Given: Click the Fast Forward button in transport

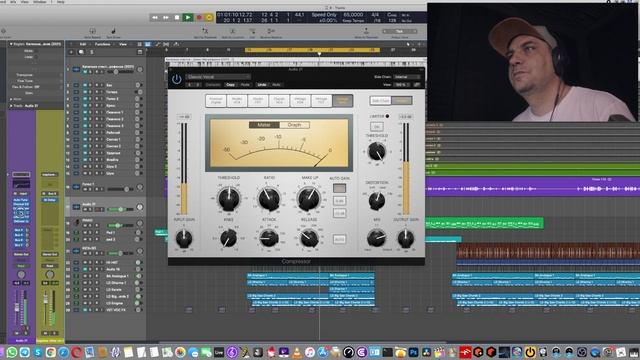Looking at the screenshot, I should (x=166, y=17).
